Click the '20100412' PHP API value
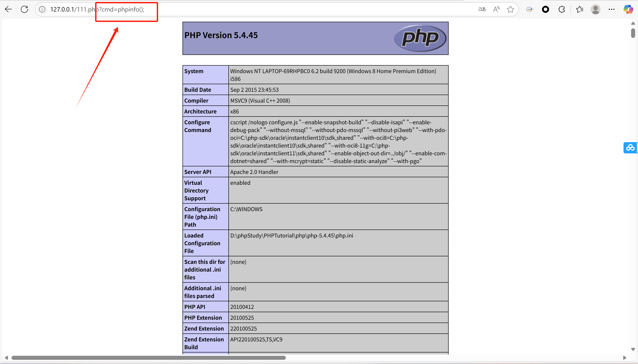The height and width of the screenshot is (364, 638). coord(242,307)
